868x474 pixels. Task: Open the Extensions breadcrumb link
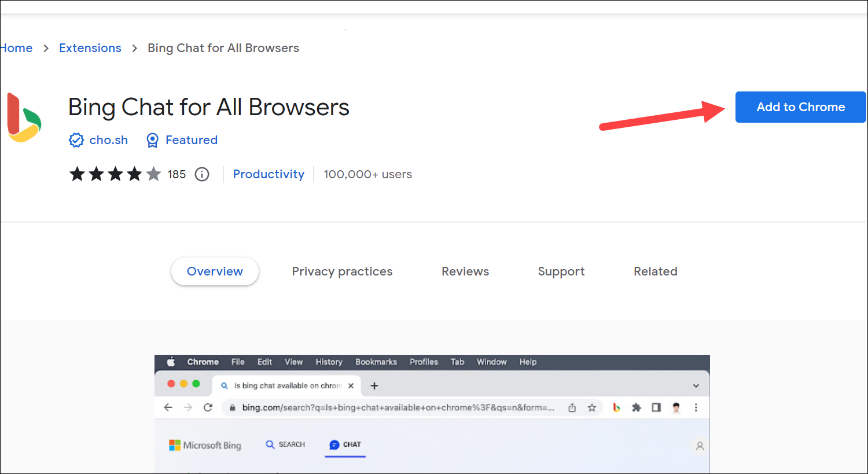(90, 48)
